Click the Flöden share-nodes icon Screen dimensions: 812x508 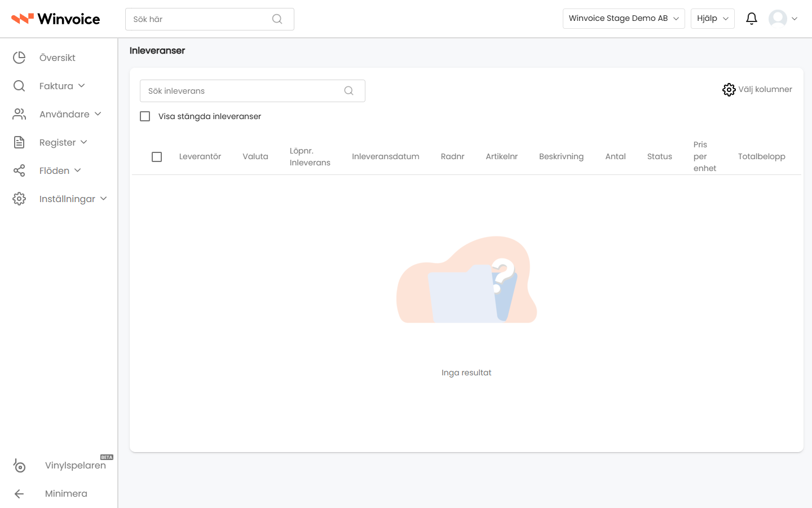click(x=19, y=170)
